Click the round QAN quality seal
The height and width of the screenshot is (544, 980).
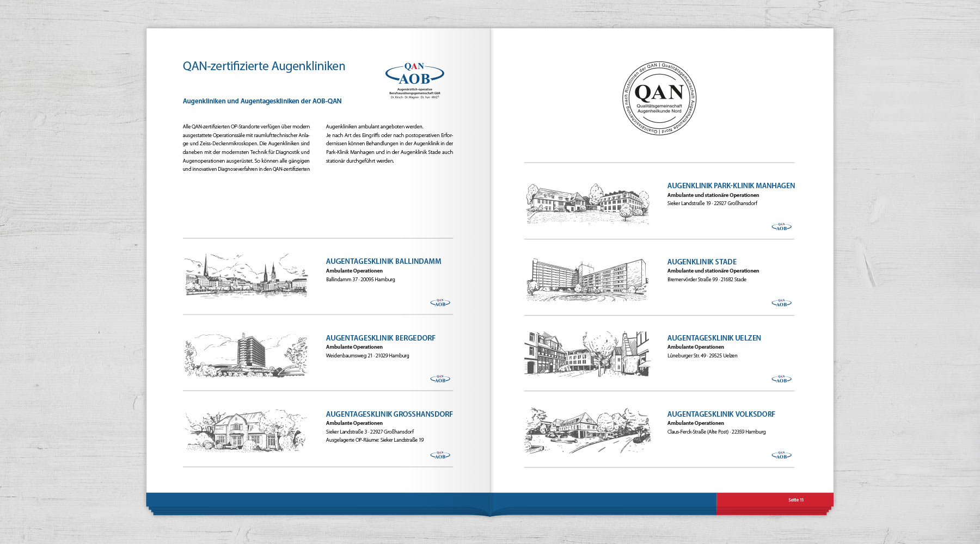659,98
